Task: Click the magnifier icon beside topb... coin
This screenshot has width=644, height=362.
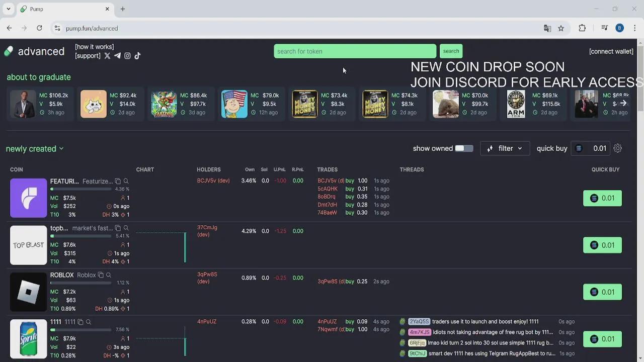Action: point(126,228)
